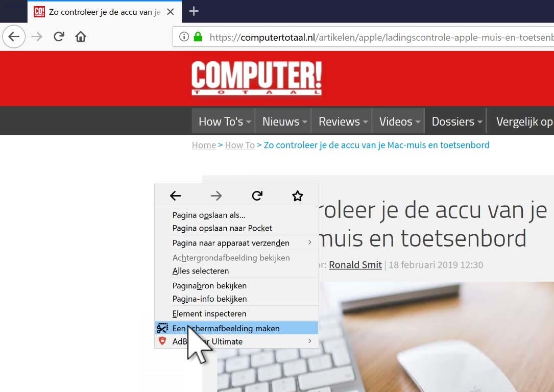Go to browser home page icon

coord(81,36)
